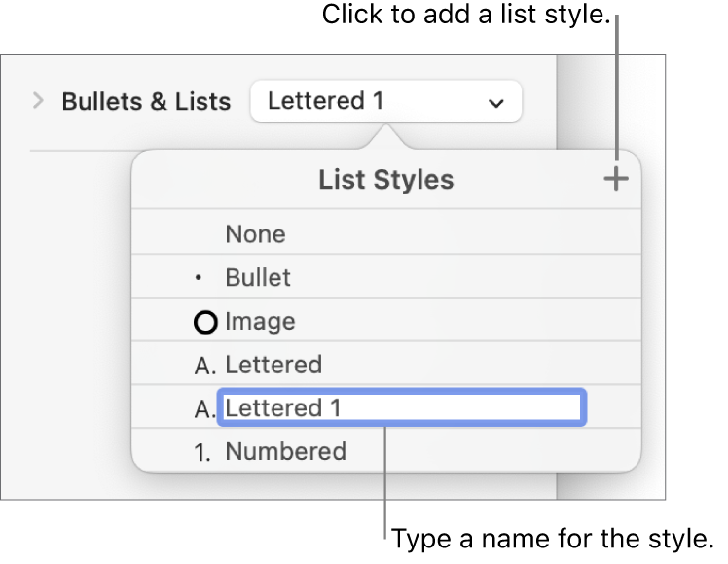
Task: Click the "Click to add a list style." caption
Action: tap(465, 16)
